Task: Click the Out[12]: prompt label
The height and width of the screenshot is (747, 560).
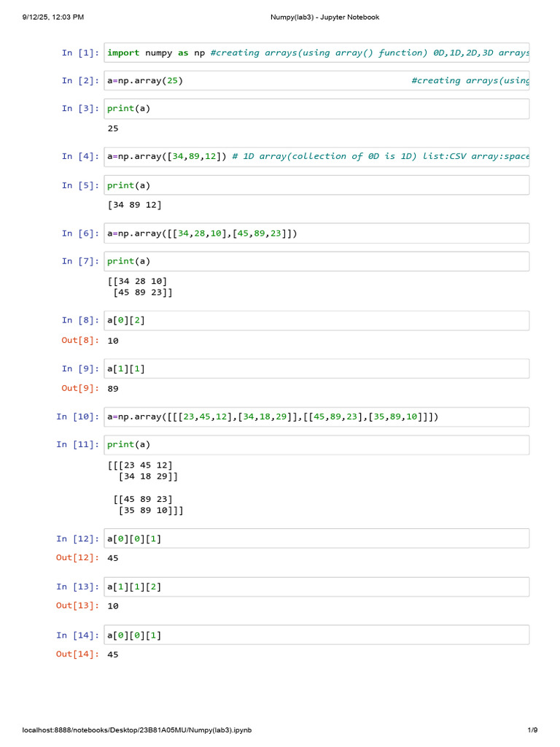Action: pyautogui.click(x=77, y=557)
